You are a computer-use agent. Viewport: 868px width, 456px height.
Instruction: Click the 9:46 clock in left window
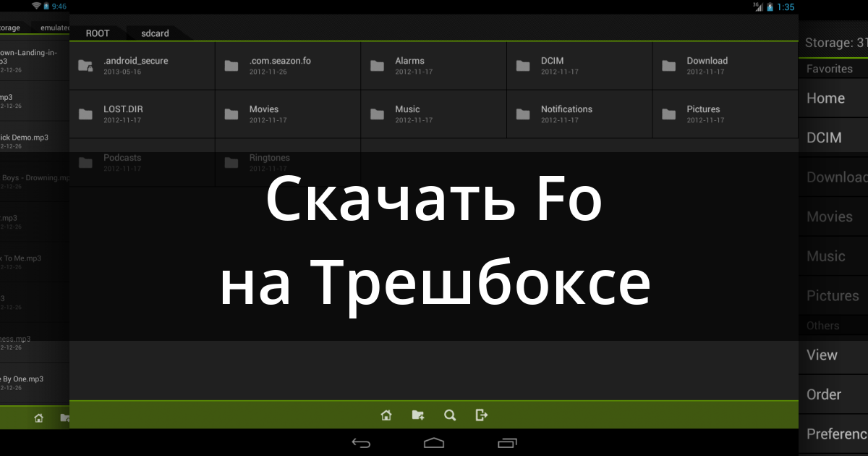point(59,7)
